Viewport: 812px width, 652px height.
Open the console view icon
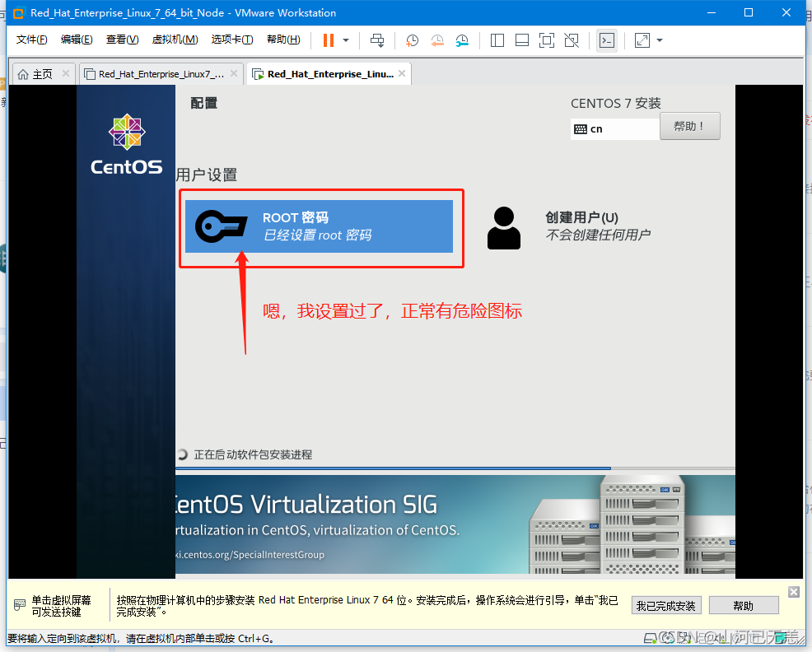coord(607,40)
